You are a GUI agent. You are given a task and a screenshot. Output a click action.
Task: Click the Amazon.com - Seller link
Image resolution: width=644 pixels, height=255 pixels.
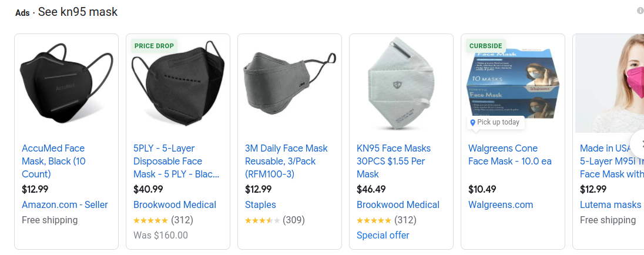[x=65, y=205]
